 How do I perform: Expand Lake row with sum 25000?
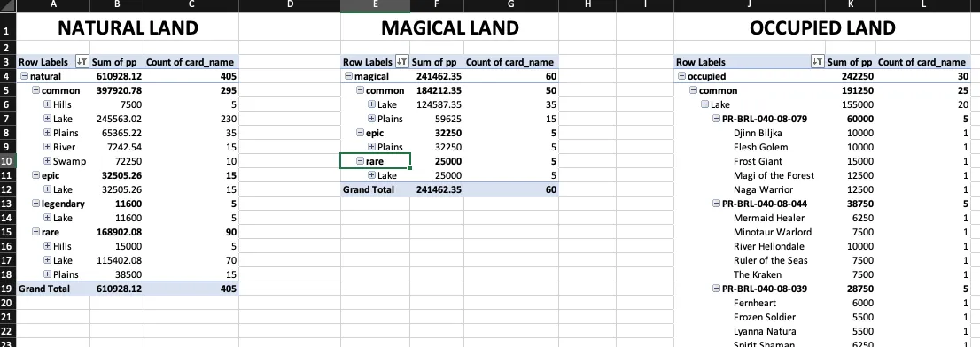(x=372, y=175)
